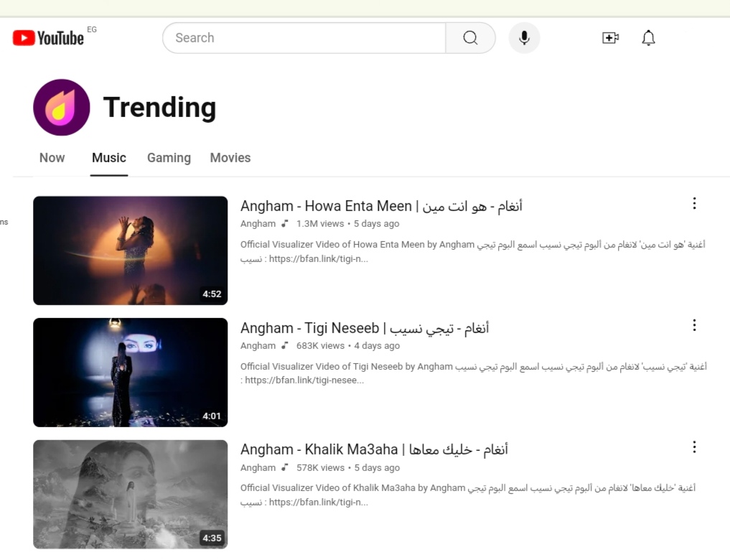
Task: Play the Howa Enta Meen video thumbnail
Action: point(131,251)
